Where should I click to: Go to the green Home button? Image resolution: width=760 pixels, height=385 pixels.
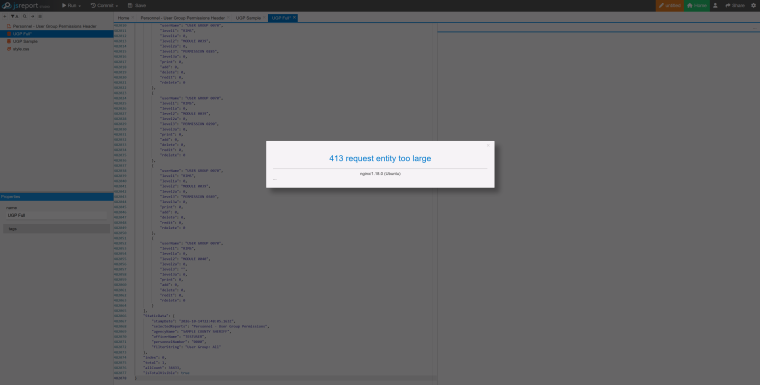pyautogui.click(x=697, y=5)
